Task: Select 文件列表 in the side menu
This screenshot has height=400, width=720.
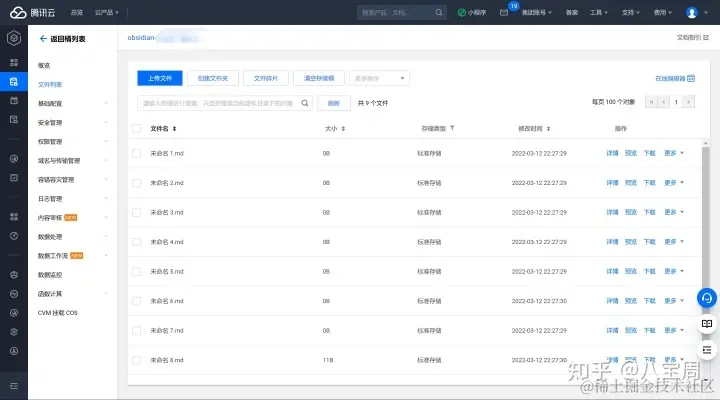Action: click(50, 85)
